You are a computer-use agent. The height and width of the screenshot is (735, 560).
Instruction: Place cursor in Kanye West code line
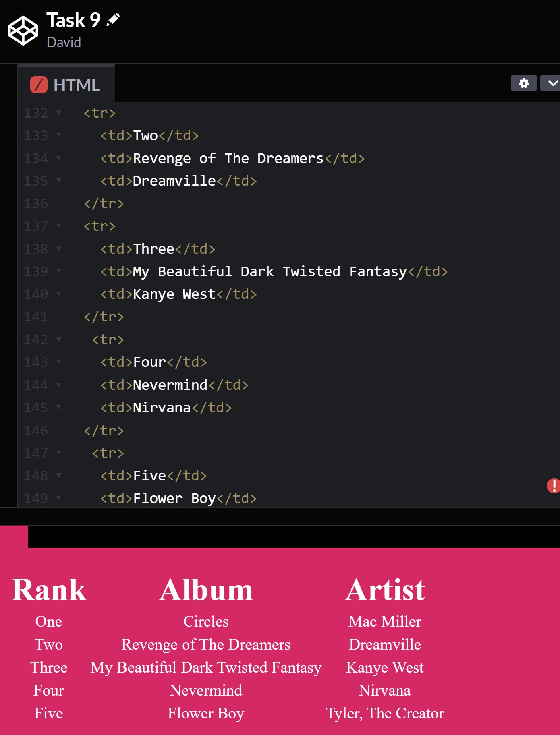coord(174,294)
